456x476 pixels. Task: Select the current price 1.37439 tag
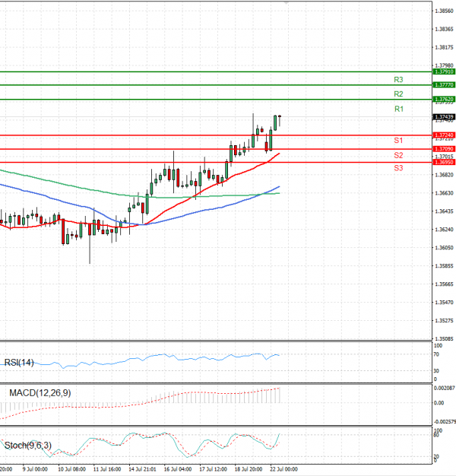[x=444, y=117]
